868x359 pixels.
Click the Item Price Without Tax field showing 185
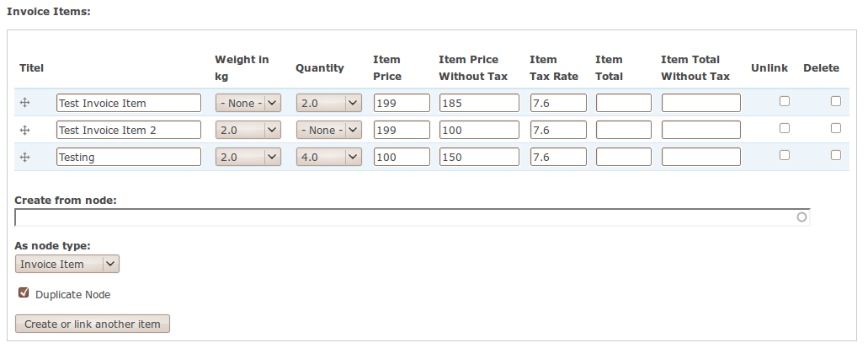coord(479,103)
